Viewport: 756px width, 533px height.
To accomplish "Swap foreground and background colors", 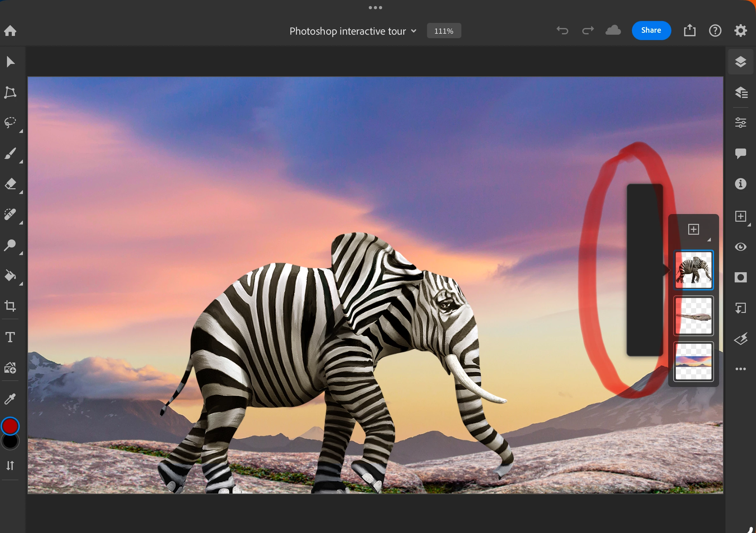I will click(10, 465).
